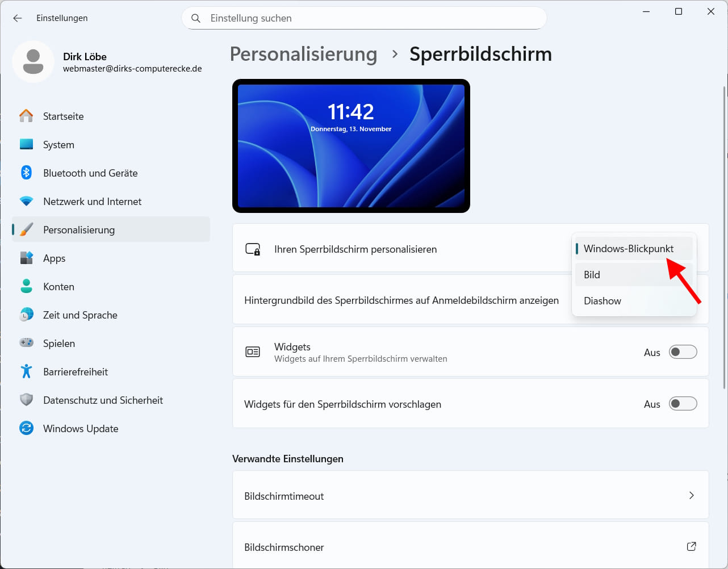Click the Personalisierung paintbrush icon
Viewport: 728px width, 569px height.
tap(26, 229)
